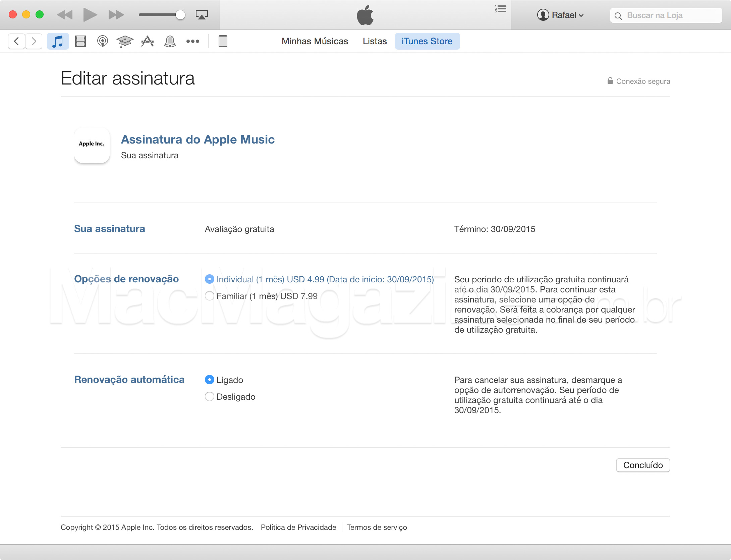Click the Opções de renovação label
Screen dimensions: 731x560
click(126, 279)
